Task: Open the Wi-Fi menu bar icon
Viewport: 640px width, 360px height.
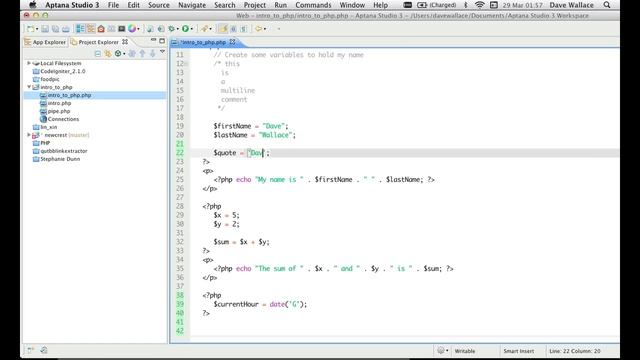Action: 480,5
